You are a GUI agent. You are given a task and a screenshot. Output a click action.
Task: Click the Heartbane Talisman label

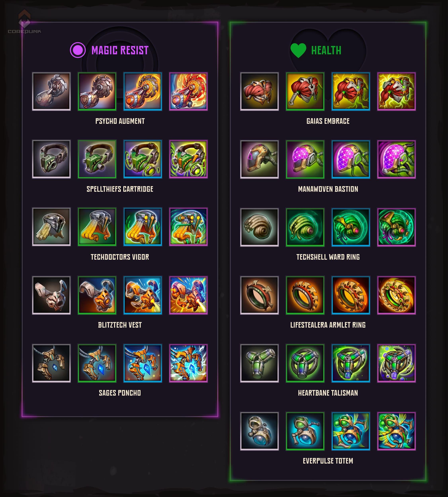[x=328, y=393]
